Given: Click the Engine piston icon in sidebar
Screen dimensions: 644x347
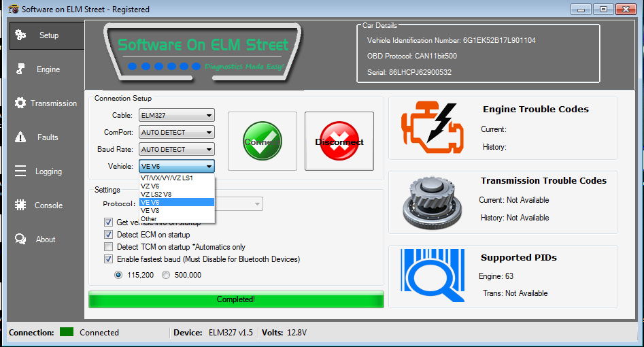Looking at the screenshot, I should pos(20,69).
